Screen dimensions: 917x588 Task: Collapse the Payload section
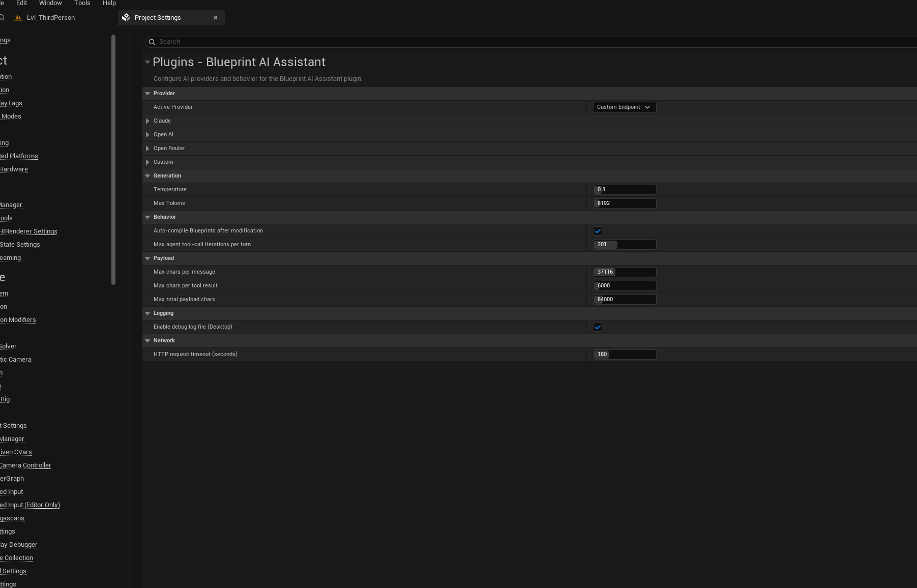coord(147,258)
